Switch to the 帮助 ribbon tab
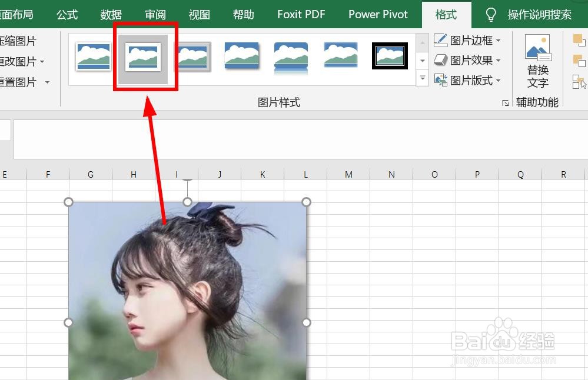 point(243,15)
